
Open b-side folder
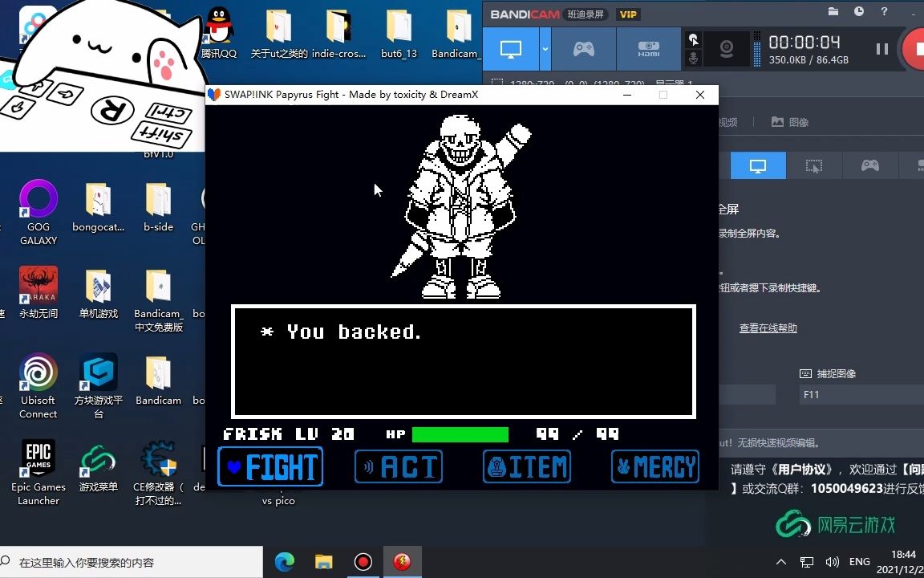(159, 206)
